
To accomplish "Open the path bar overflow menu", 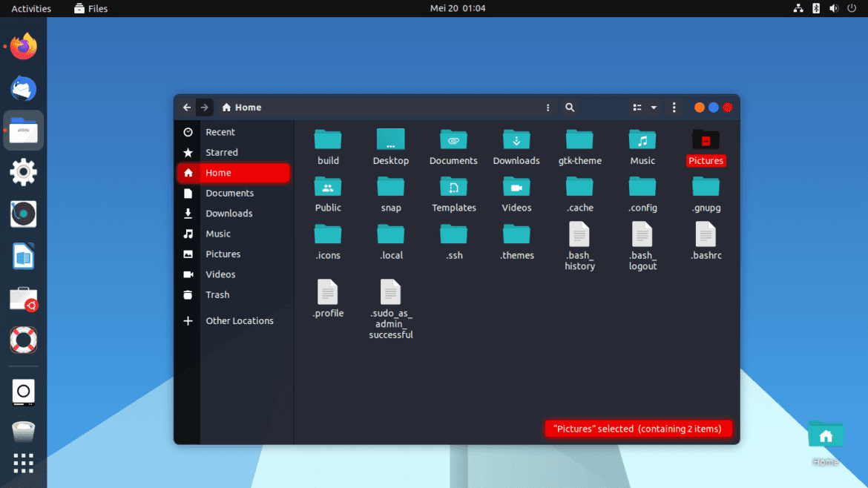I will [548, 107].
